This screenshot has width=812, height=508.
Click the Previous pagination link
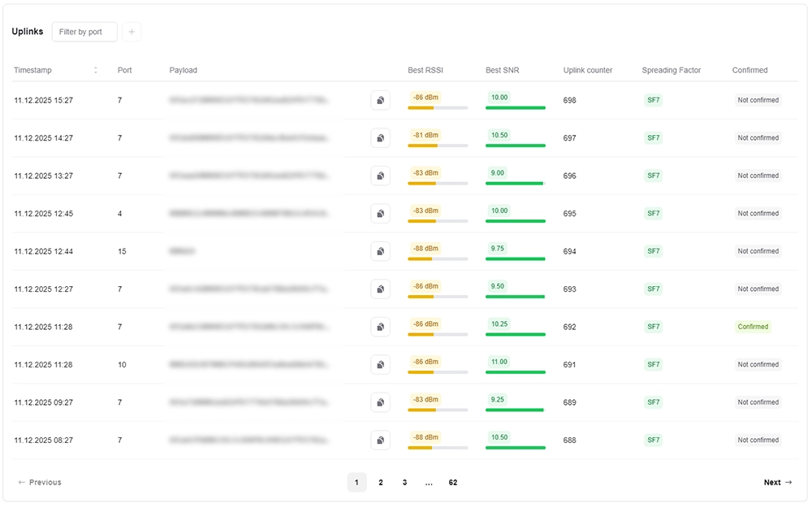pyautogui.click(x=40, y=483)
